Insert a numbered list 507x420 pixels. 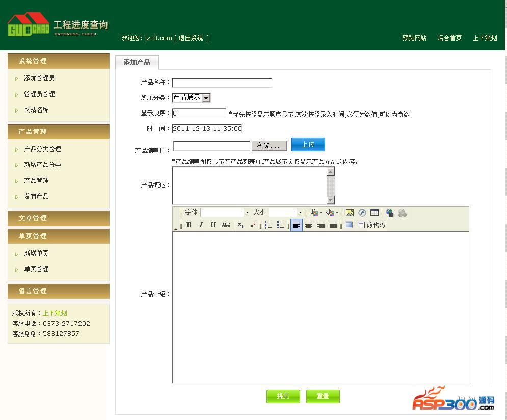tap(269, 225)
